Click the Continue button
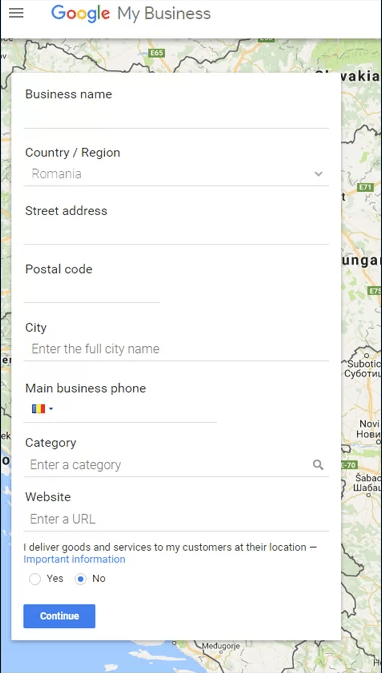 pos(59,616)
